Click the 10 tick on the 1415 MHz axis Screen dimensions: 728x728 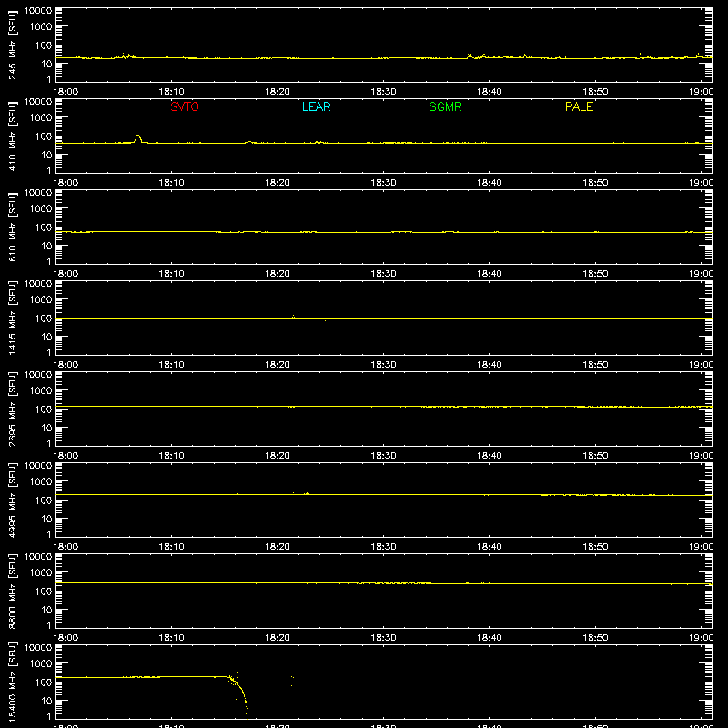pyautogui.click(x=46, y=337)
